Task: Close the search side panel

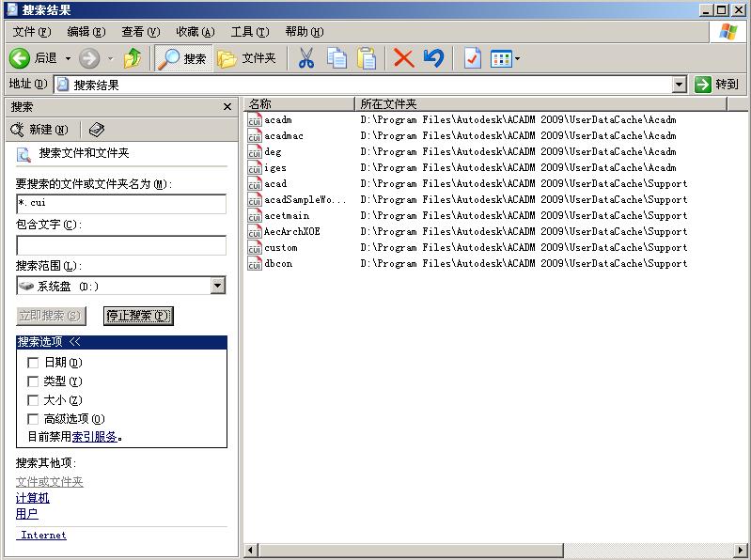Action: pos(227,107)
